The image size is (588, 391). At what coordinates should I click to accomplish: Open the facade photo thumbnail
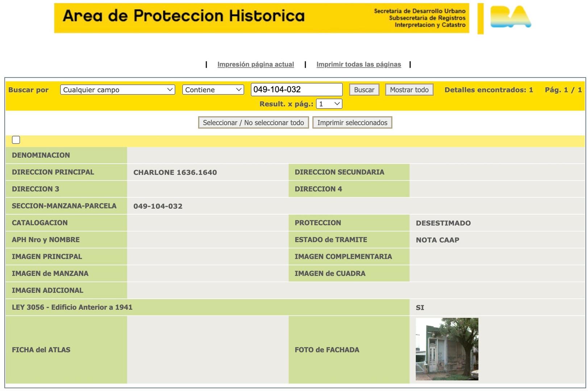point(447,349)
